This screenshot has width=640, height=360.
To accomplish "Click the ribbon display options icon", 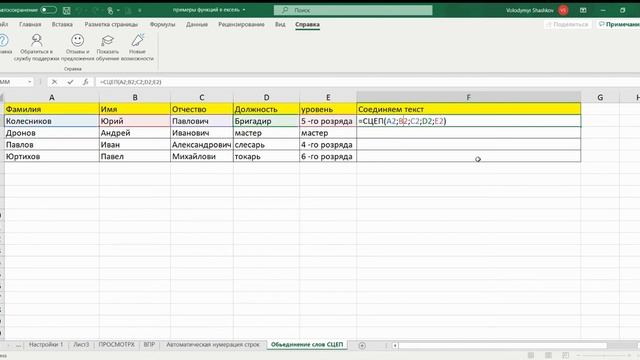I will point(583,10).
